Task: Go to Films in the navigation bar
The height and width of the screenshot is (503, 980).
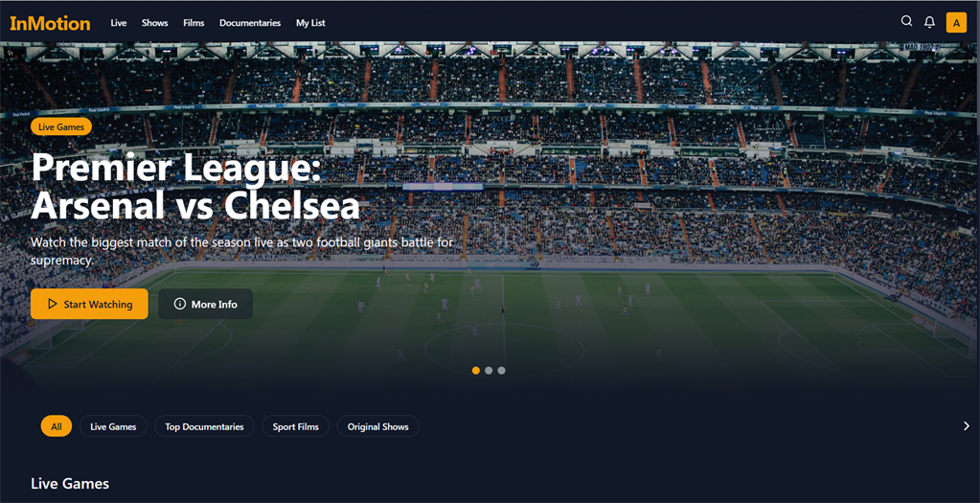Action: coord(194,23)
